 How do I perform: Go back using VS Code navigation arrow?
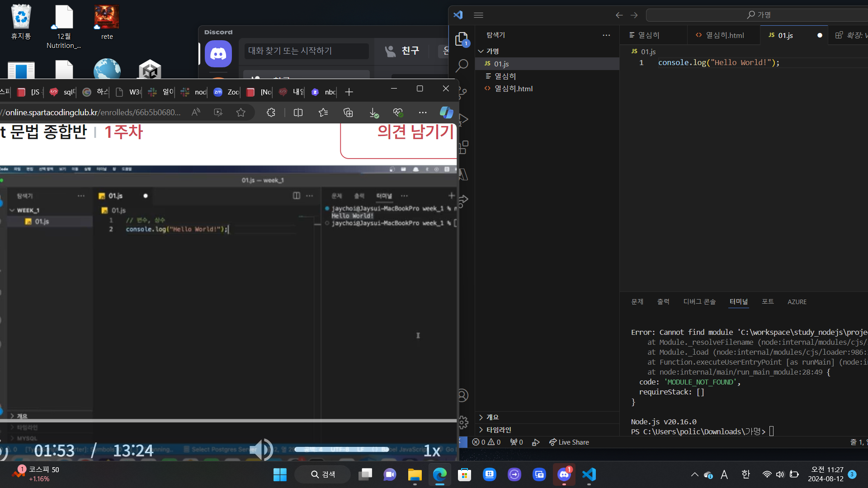click(x=619, y=15)
